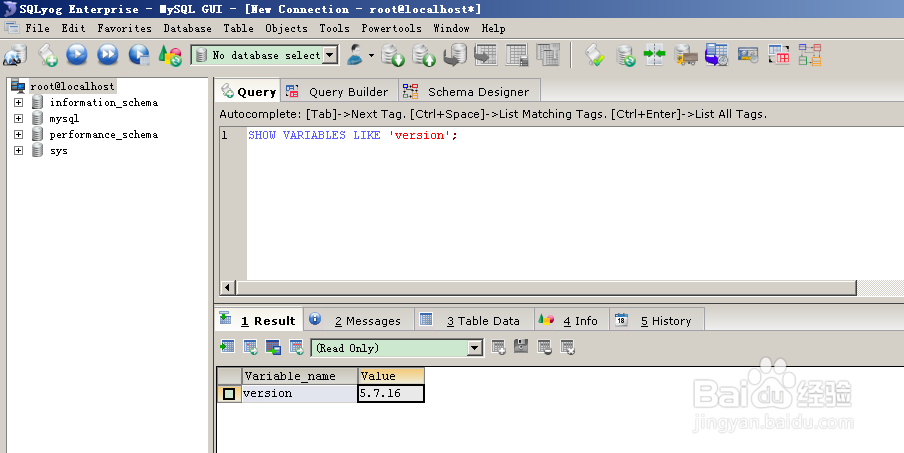Switch to the 2 Messages tab
This screenshot has height=453, width=904.
click(358, 320)
